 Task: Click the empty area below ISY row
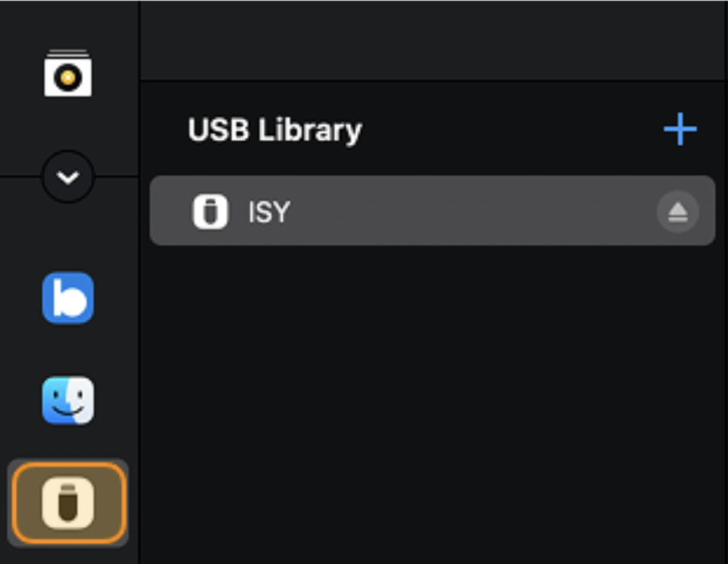(x=432, y=393)
